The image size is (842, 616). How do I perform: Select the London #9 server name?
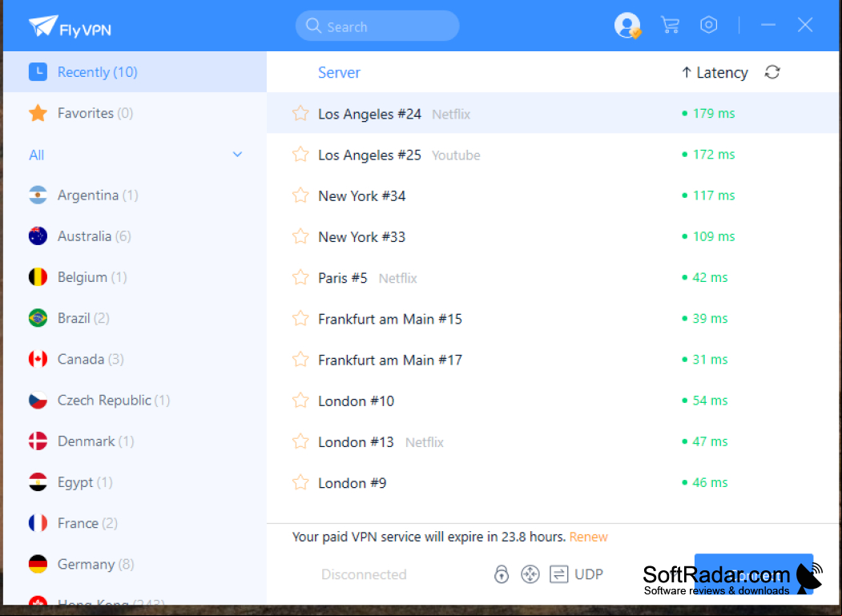pos(353,483)
